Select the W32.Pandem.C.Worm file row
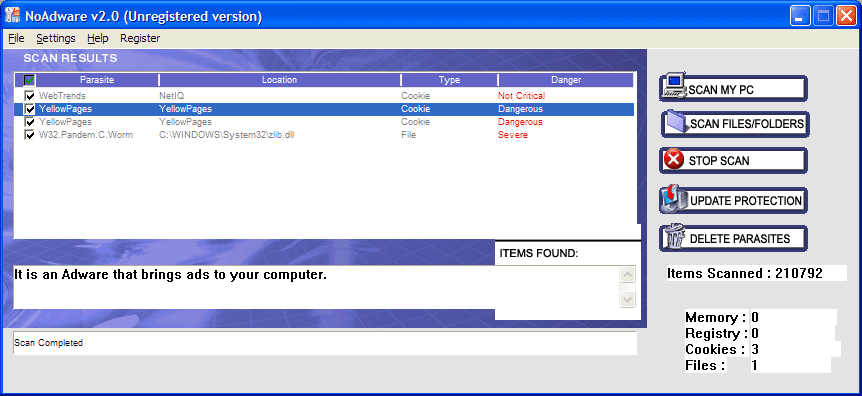 [x=324, y=135]
